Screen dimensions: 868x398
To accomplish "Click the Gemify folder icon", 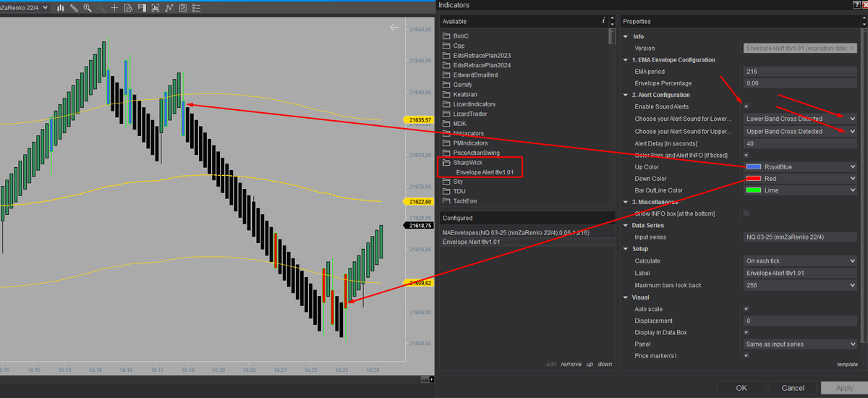I will click(446, 85).
